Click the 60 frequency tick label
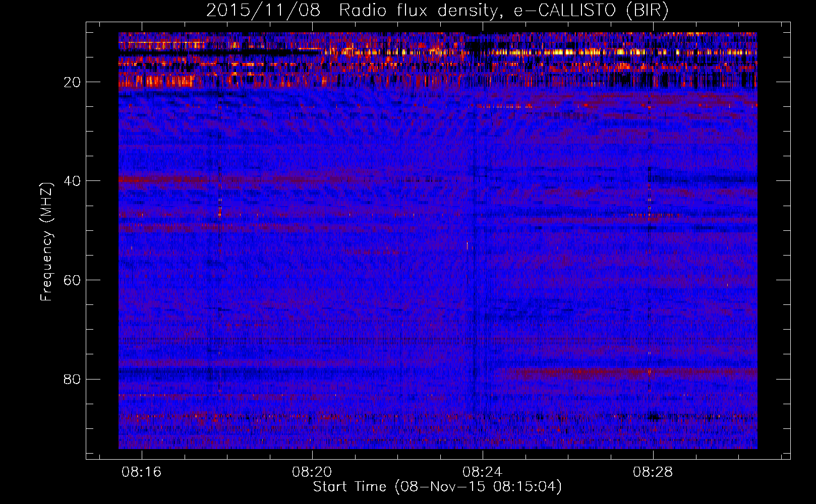816x504 pixels. [x=72, y=280]
